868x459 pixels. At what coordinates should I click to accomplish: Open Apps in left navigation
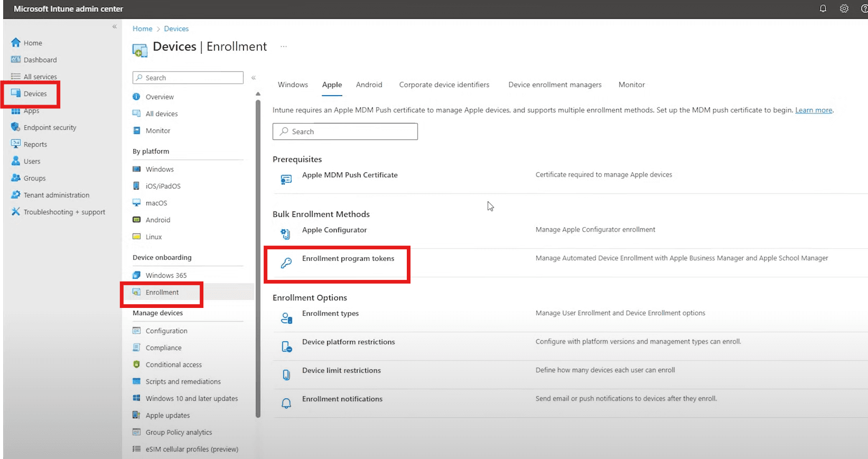tap(31, 110)
